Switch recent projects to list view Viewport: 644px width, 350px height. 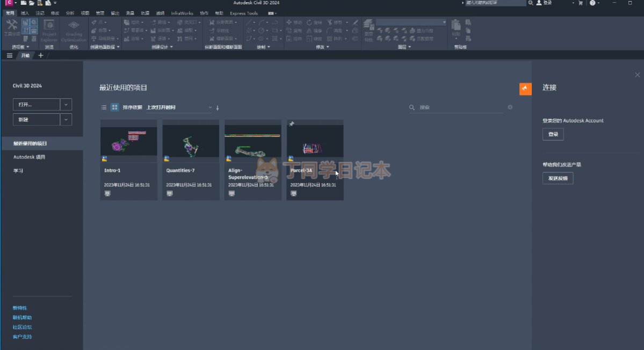(104, 107)
